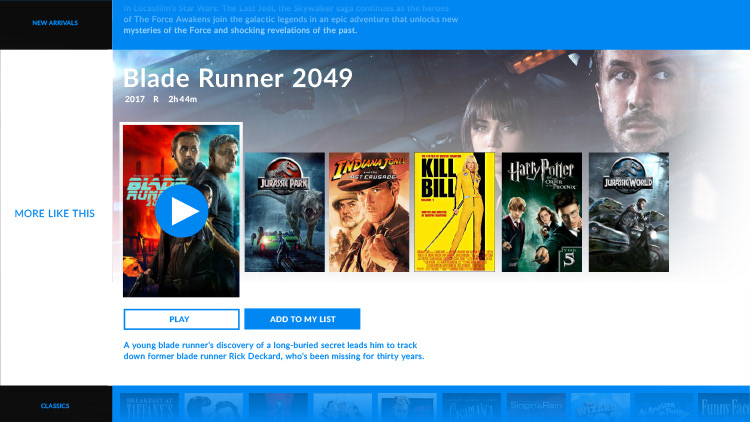Select the Jurassic World poster

point(629,212)
